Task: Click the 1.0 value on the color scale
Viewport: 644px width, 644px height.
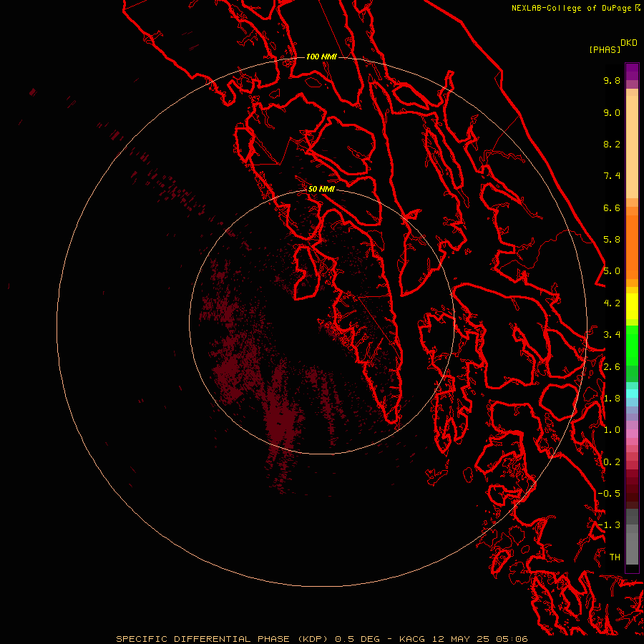Action: (x=612, y=430)
